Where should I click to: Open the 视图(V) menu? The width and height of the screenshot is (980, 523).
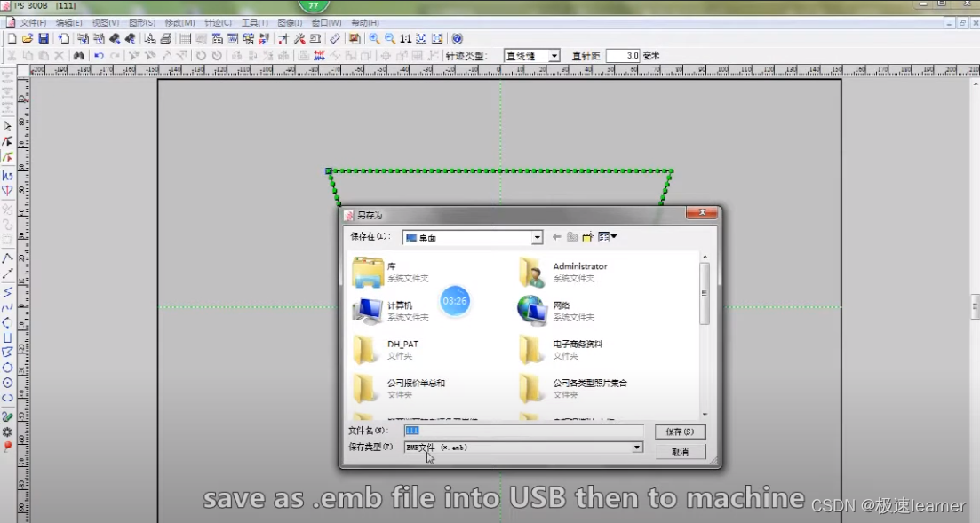105,22
